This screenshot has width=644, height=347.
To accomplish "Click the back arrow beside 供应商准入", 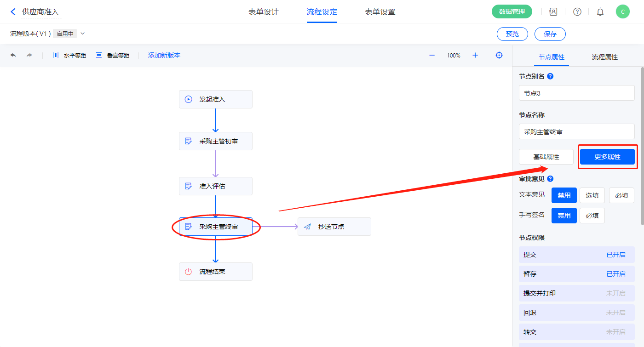I will tap(13, 12).
